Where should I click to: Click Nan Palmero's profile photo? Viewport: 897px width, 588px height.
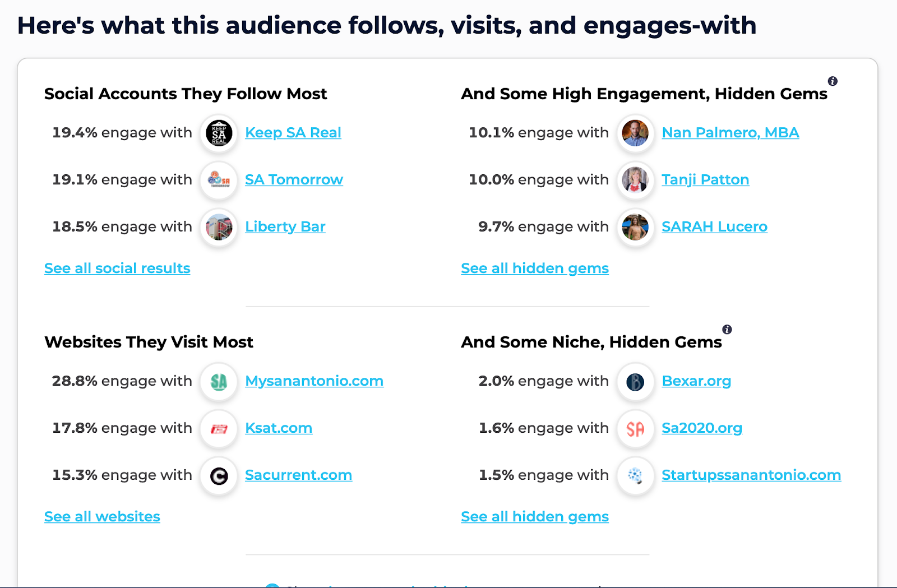635,133
